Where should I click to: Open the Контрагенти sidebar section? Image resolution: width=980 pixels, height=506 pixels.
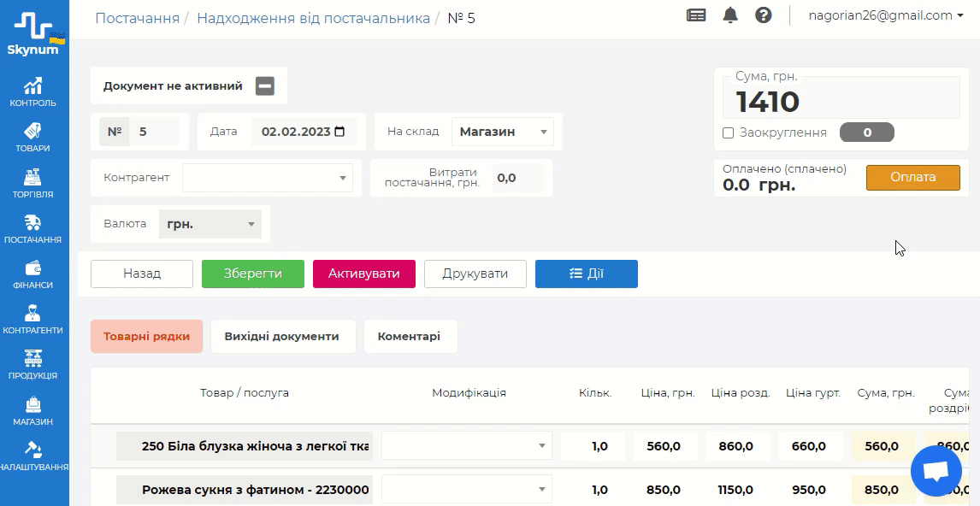click(33, 319)
